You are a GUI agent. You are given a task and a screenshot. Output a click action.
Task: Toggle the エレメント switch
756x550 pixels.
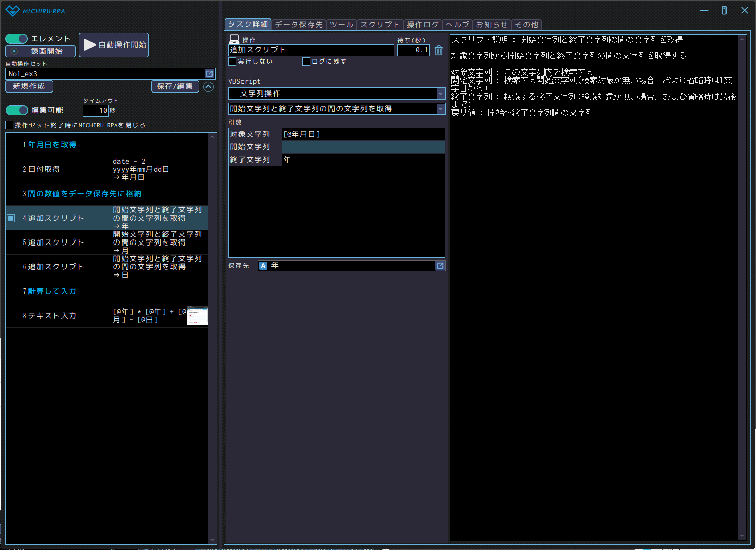point(17,39)
